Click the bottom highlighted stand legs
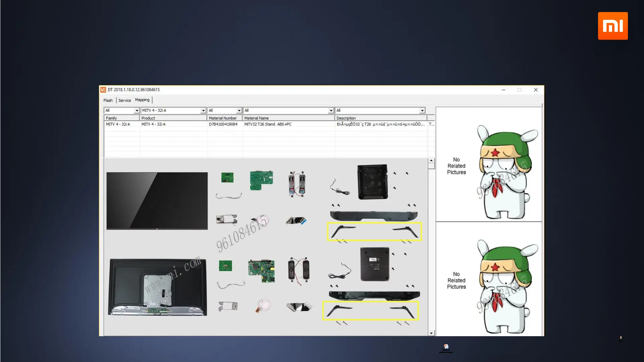The image size is (644, 362). coord(371,310)
